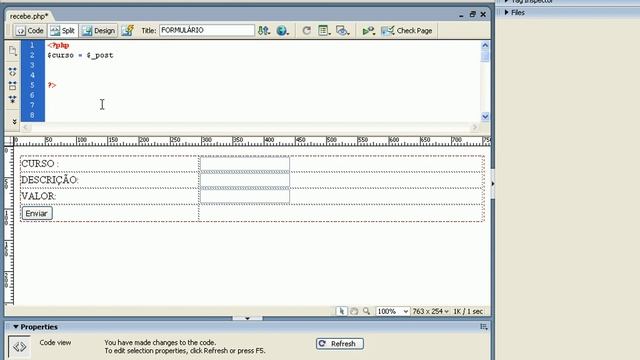Click the Enviar submit button
640x360 pixels.
(x=37, y=213)
